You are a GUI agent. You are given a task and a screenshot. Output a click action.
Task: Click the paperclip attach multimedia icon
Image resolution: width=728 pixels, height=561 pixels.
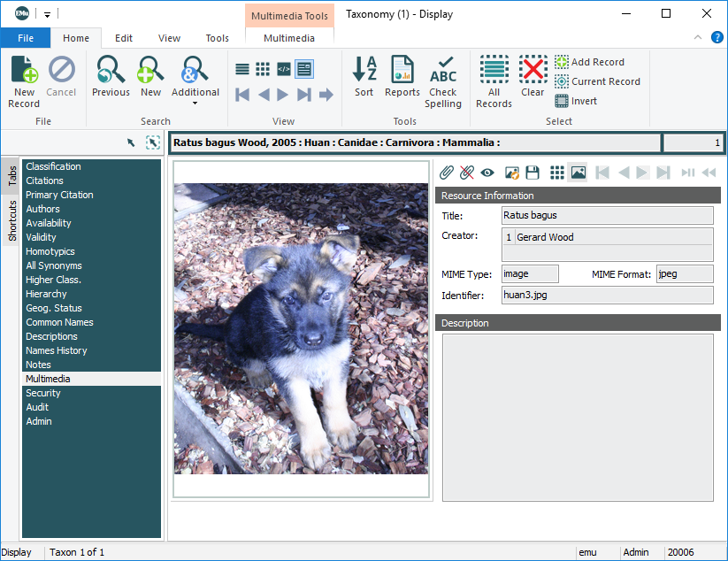447,173
